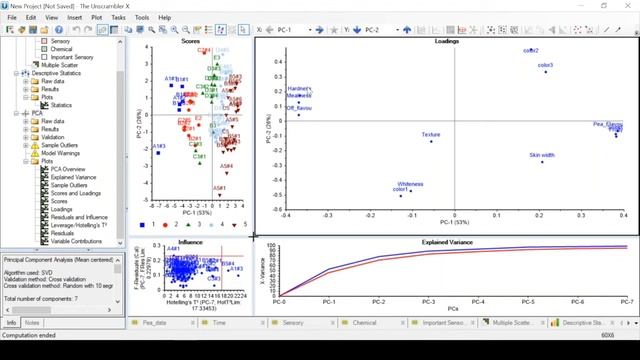Open the Y-axis PC-2 dropdown
This screenshot has height=360, width=640.
click(x=397, y=30)
